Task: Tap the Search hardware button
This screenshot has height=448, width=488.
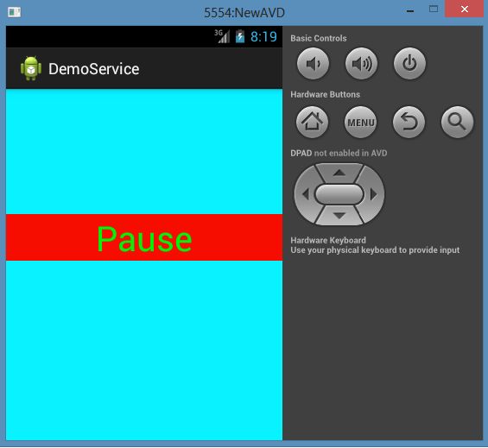Action: pos(457,123)
